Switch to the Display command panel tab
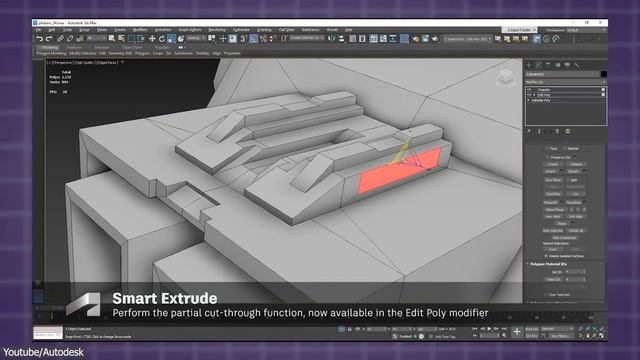640x360 pixels. [x=567, y=65]
